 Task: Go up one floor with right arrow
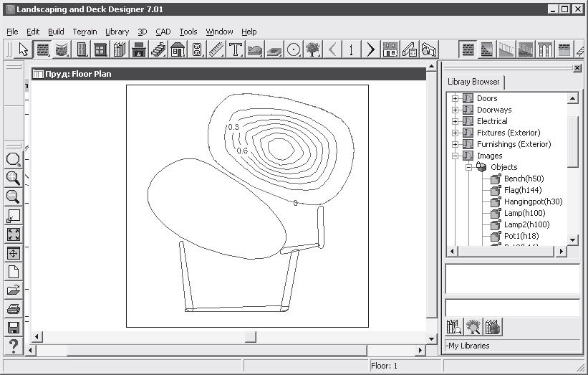tap(370, 49)
